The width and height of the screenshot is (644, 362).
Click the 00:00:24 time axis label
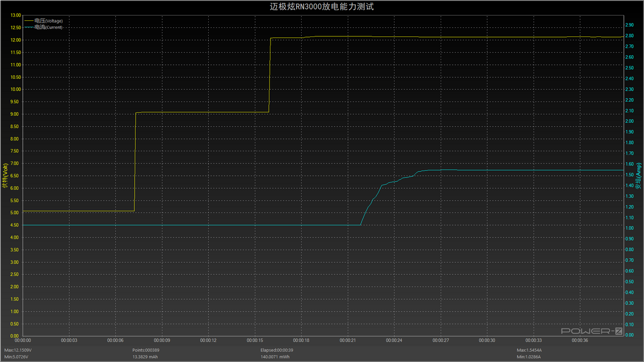(x=394, y=341)
